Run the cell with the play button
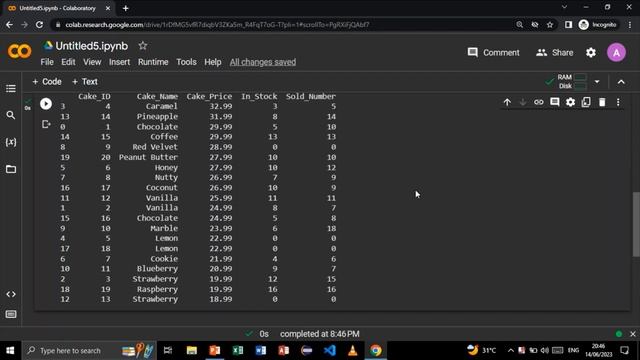The image size is (640, 360). (46, 104)
